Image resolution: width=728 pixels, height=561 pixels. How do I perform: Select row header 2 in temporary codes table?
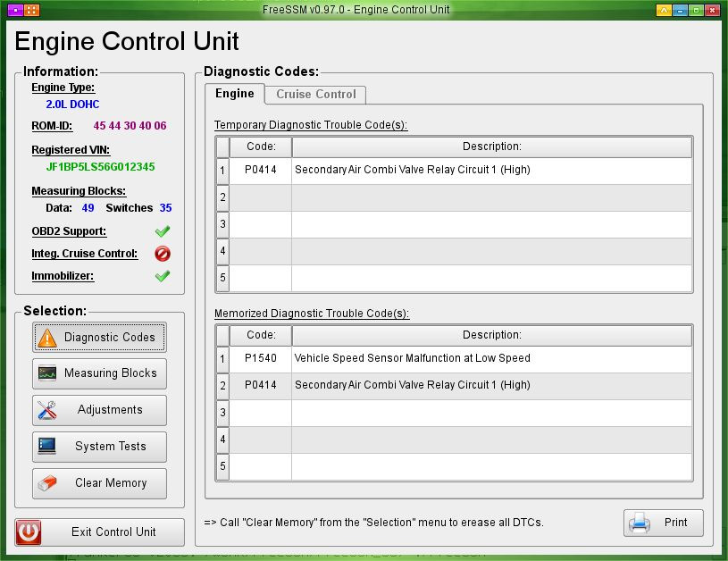tap(222, 197)
